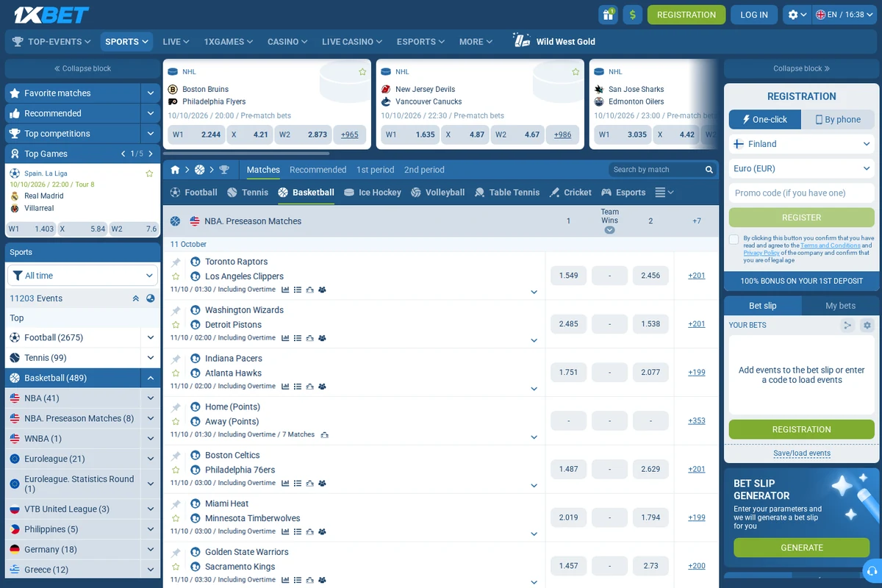Click the globe icon beside 11203 Events
The height and width of the screenshot is (588, 882).
click(x=151, y=298)
